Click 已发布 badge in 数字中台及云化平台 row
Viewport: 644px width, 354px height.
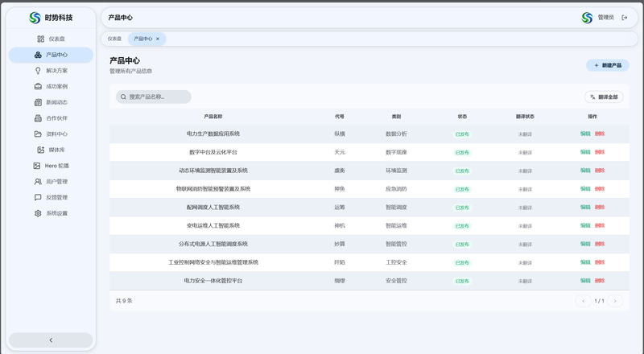pyautogui.click(x=462, y=152)
